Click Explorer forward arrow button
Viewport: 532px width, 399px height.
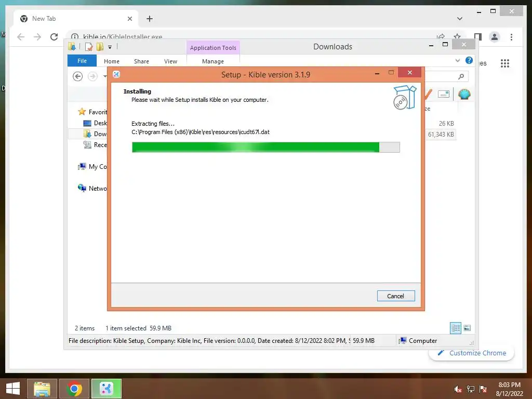tap(92, 76)
